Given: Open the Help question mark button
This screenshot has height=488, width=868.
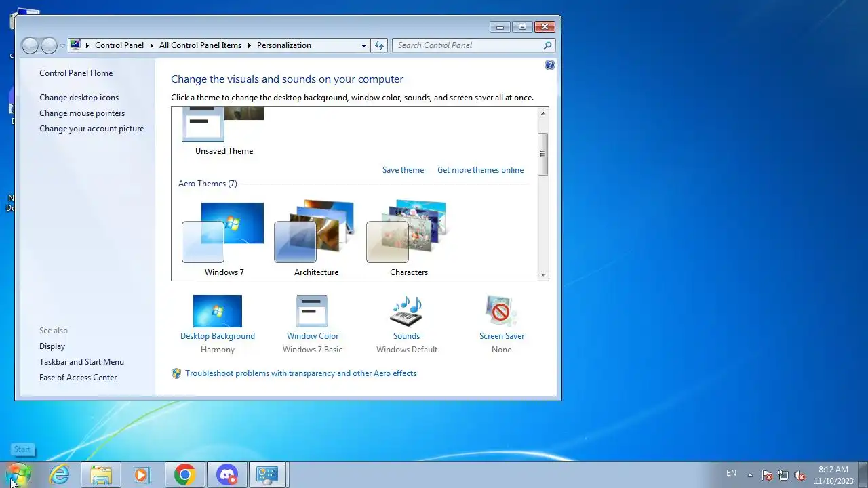Looking at the screenshot, I should pos(550,65).
